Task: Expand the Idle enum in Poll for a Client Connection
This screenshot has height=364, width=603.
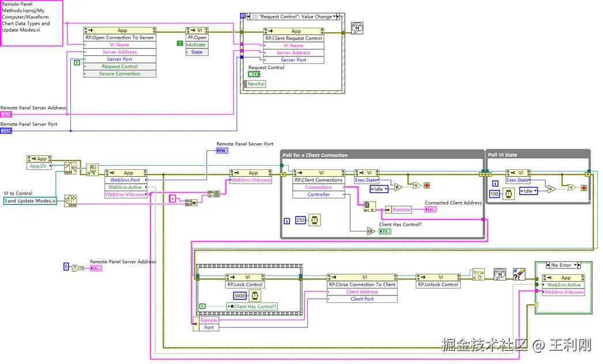Action: tap(379, 189)
